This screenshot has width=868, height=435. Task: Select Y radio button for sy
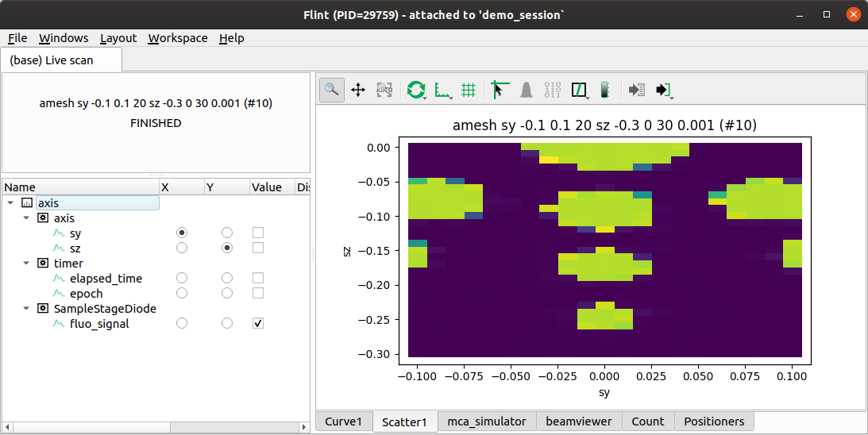tap(227, 233)
